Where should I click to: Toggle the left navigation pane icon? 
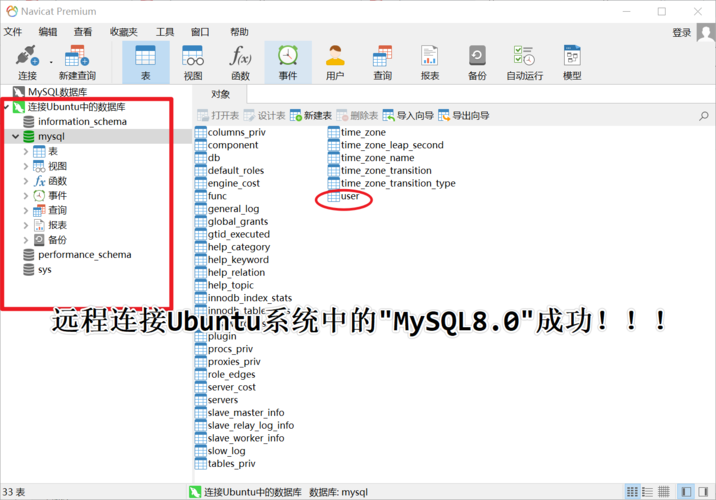(686, 492)
